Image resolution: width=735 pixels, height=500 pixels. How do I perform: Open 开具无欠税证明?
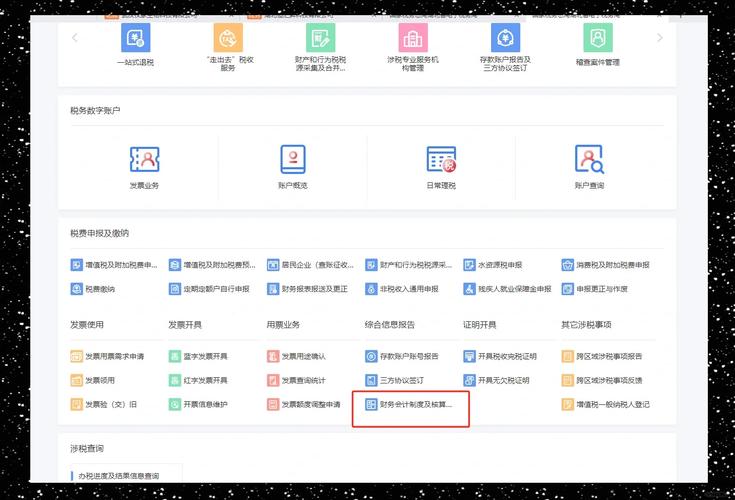(496, 380)
